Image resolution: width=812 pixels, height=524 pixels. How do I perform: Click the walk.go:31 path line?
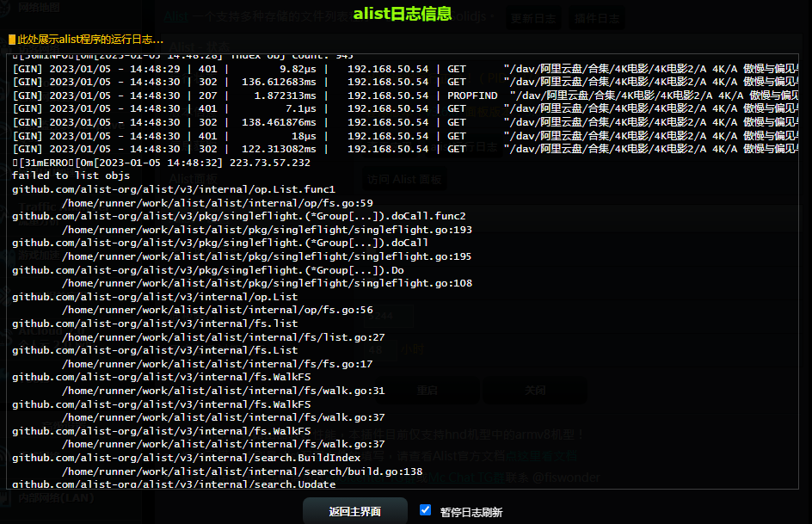tap(223, 391)
